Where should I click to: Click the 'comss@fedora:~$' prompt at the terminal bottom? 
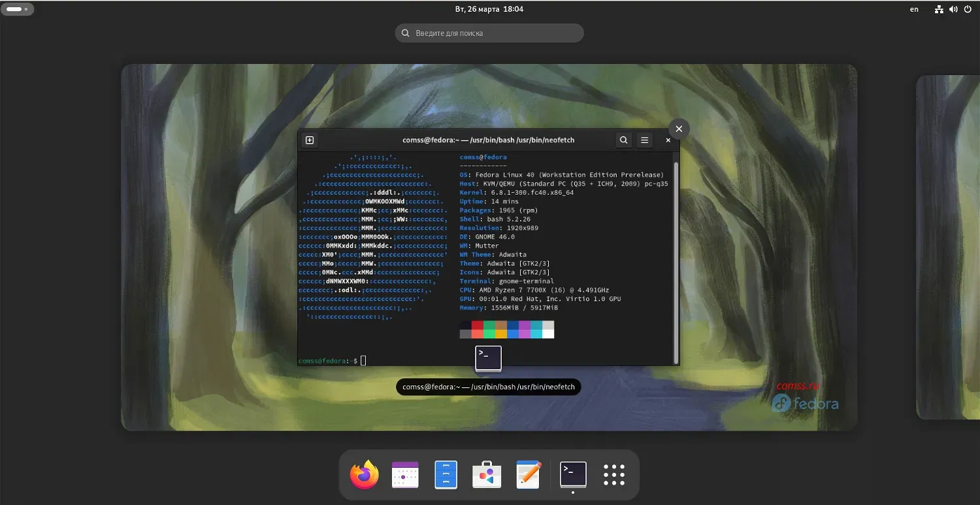[328, 361]
